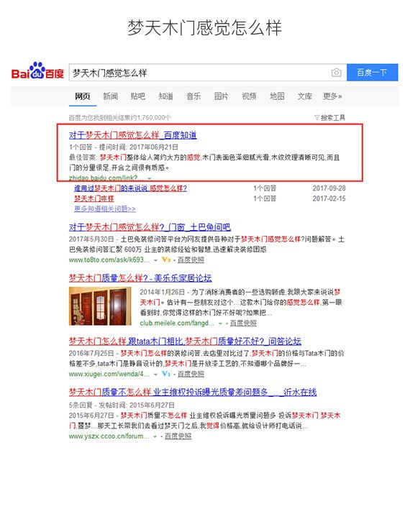Switch to the 贴吧 tab
The height and width of the screenshot is (532, 410).
(138, 96)
